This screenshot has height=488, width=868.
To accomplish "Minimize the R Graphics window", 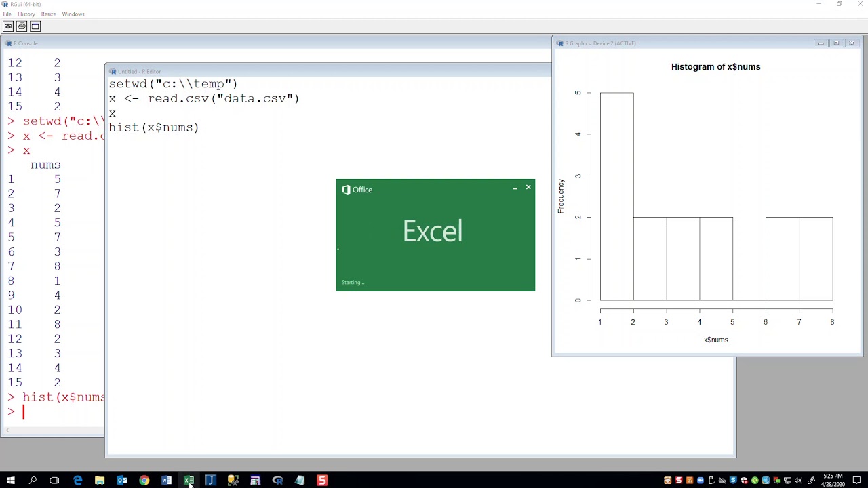I will (x=821, y=43).
